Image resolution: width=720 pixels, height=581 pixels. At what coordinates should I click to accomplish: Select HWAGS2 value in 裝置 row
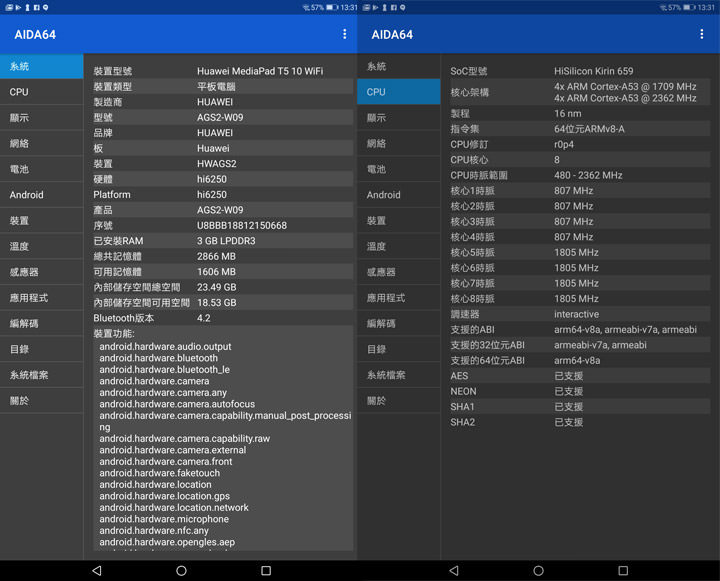(217, 164)
